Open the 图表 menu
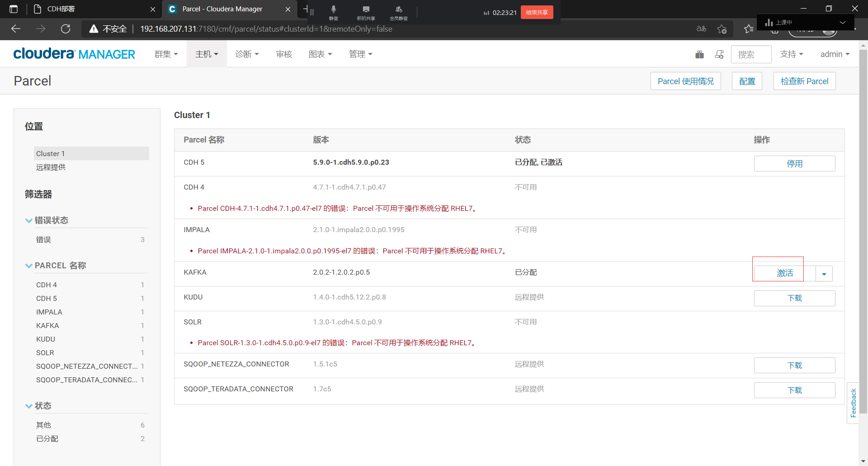Screen dimensions: 868x466 pyautogui.click(x=320, y=54)
